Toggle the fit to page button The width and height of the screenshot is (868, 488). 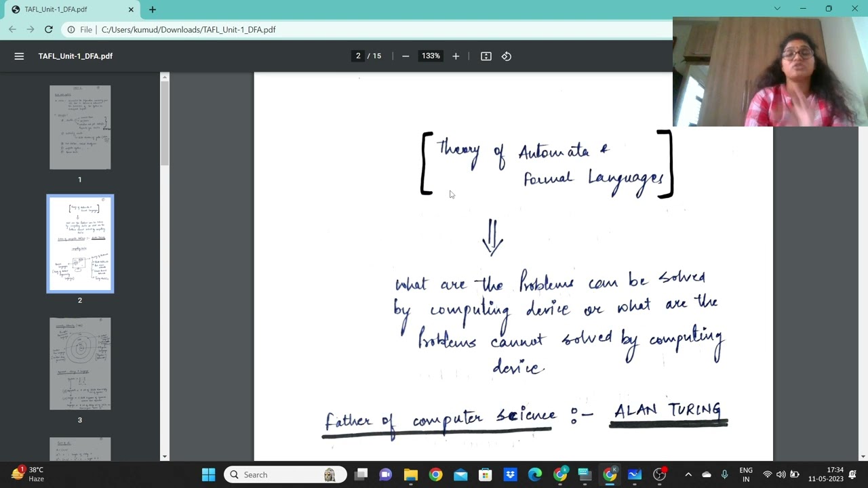tap(486, 56)
